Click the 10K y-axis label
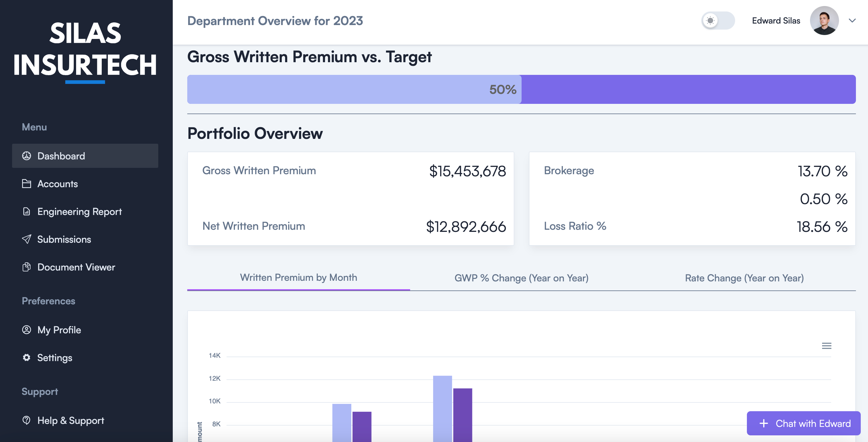This screenshot has height=442, width=868. [215, 401]
